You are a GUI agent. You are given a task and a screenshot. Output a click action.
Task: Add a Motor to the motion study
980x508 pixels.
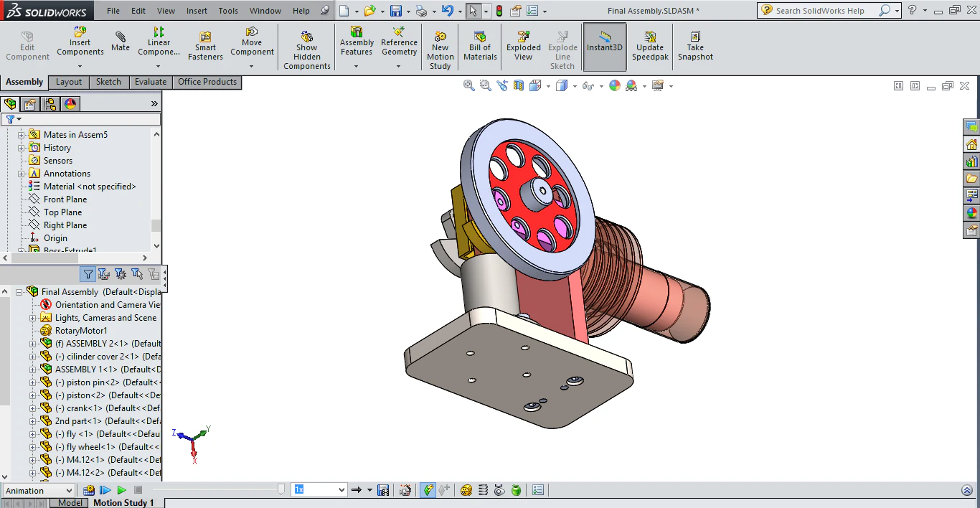465,490
